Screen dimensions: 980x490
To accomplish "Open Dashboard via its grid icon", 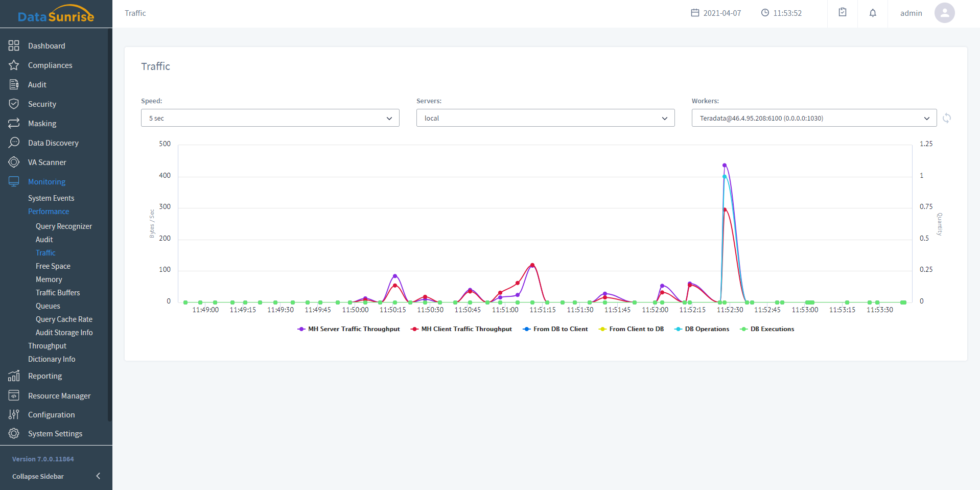I will pyautogui.click(x=14, y=46).
